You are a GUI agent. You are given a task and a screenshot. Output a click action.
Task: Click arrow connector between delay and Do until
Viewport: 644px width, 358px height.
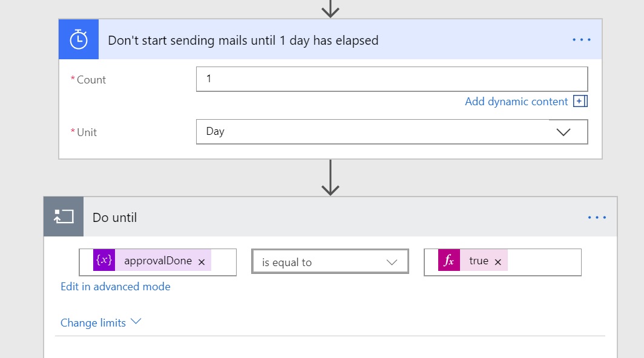tap(330, 178)
